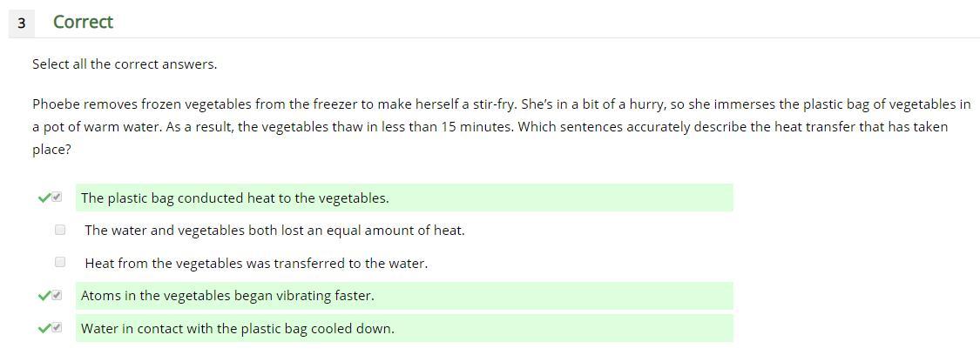Choose the answer text 'Water in contact with the plastic bag cooled down.'
The height and width of the screenshot is (355, 980).
click(x=237, y=329)
